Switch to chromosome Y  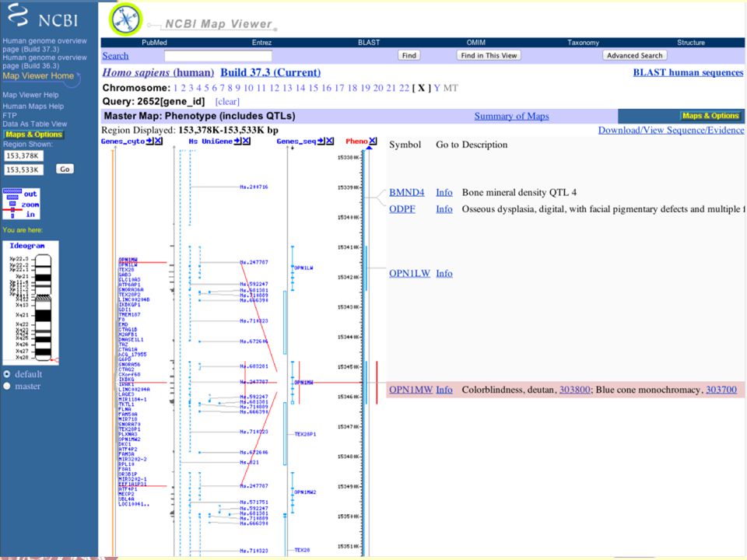437,88
